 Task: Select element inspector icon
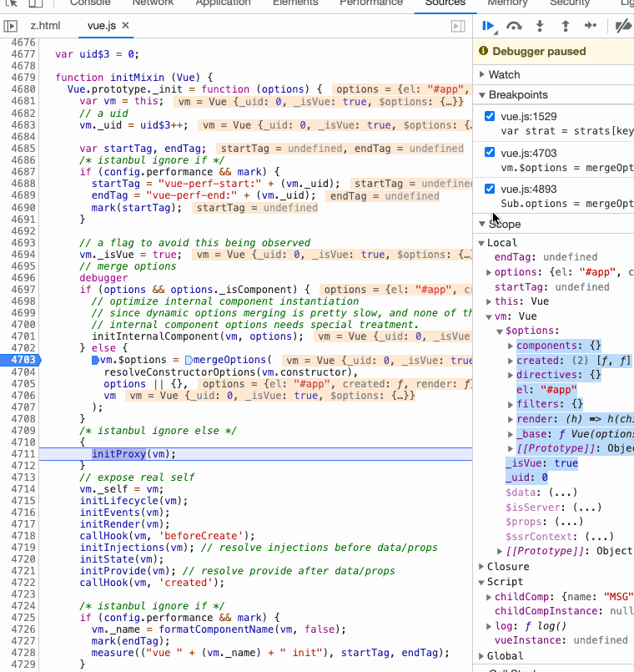pyautogui.click(x=12, y=3)
